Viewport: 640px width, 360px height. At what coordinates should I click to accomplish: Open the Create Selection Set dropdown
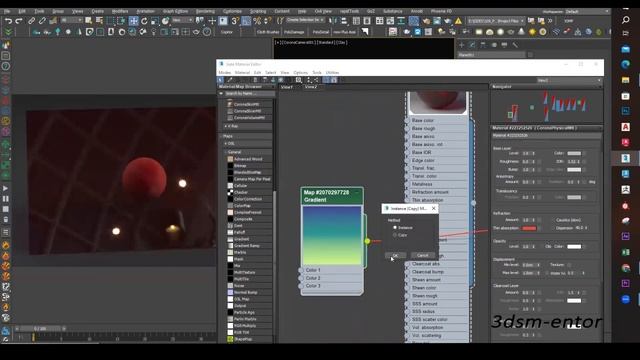(x=305, y=20)
